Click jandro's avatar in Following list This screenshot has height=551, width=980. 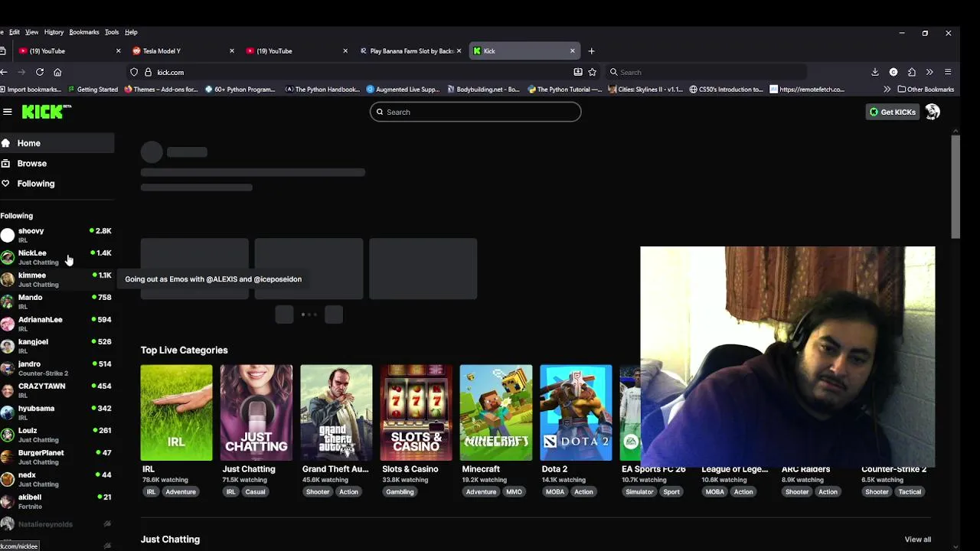[8, 368]
